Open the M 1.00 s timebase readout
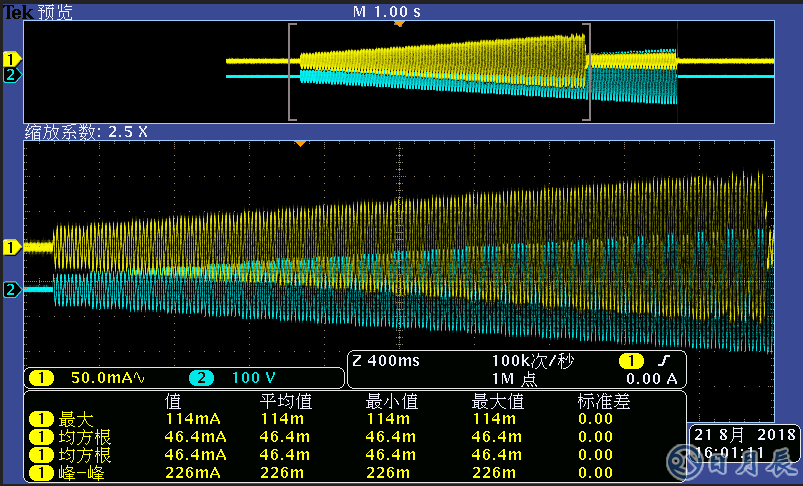803x486 pixels. pyautogui.click(x=387, y=11)
